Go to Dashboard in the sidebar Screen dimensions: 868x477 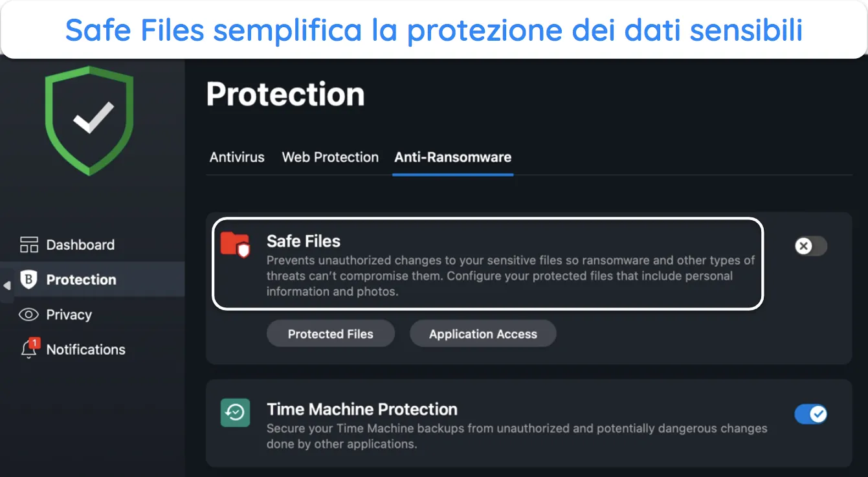(x=80, y=245)
